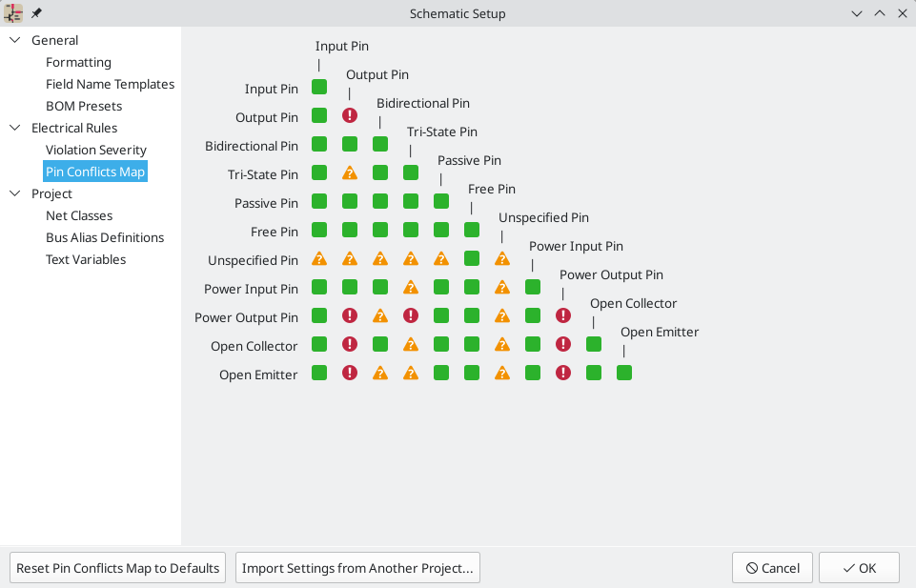
Task: Click the Open Emitter vs Open Emitter green cell
Action: click(624, 373)
